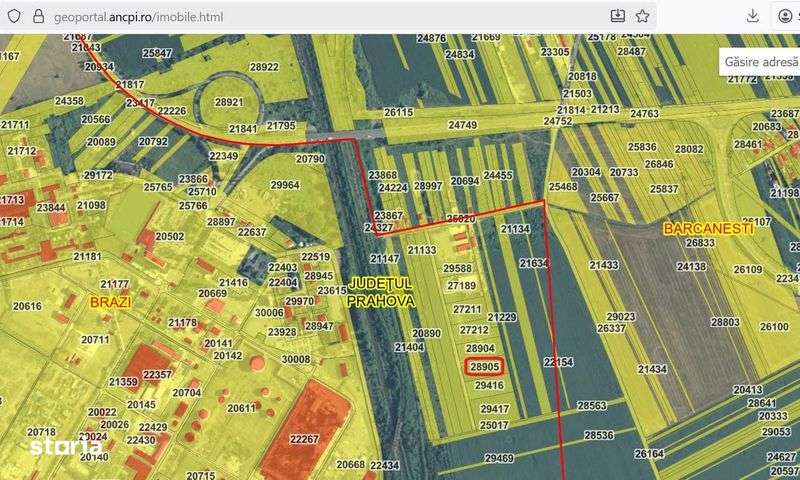The width and height of the screenshot is (800, 480).
Task: Select large parcel 29469
Action: (x=498, y=458)
